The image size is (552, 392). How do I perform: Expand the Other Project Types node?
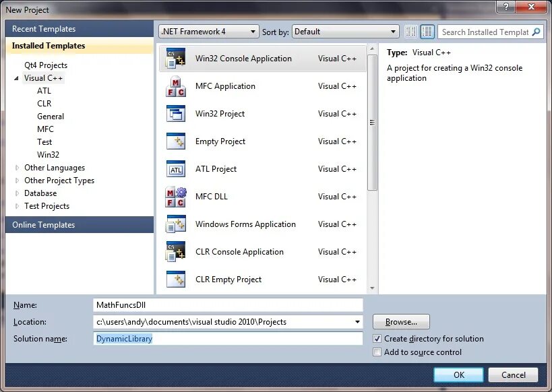tap(17, 181)
